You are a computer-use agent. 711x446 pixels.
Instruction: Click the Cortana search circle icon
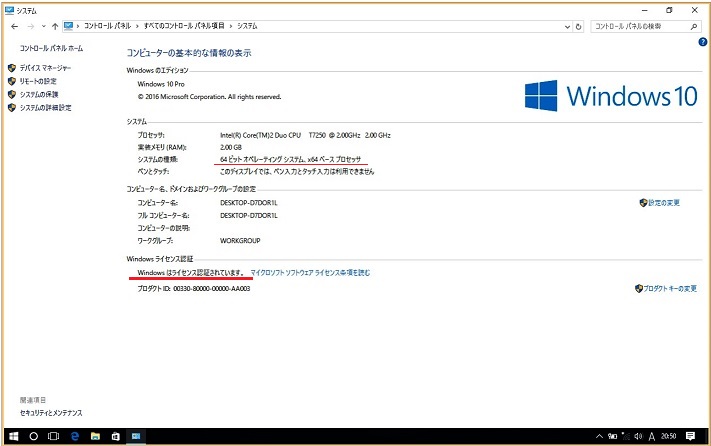[34, 436]
